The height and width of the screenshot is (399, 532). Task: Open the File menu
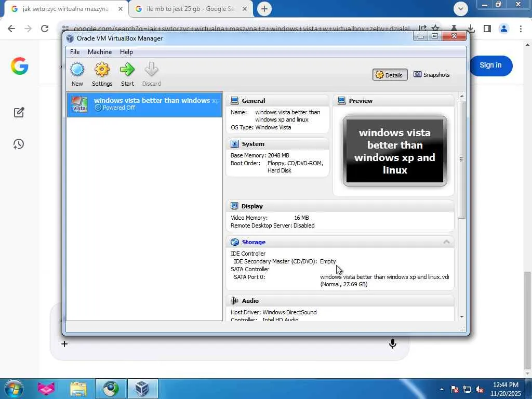(75, 52)
